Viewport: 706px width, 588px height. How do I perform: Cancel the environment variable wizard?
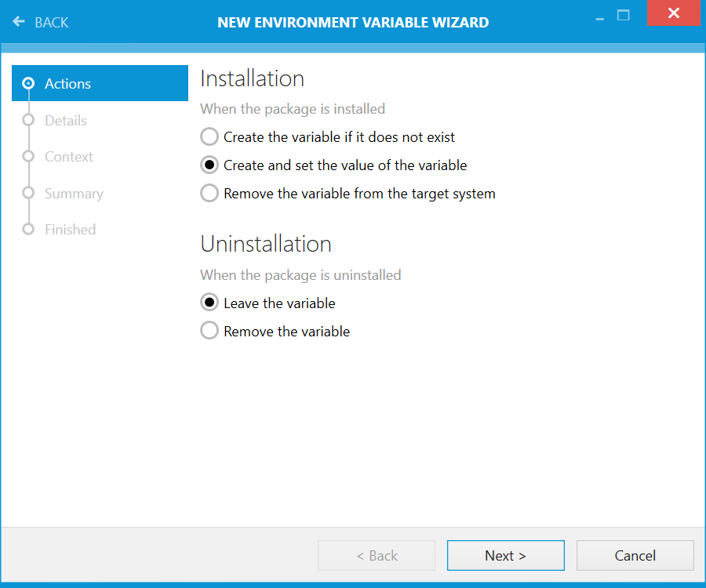[x=635, y=555]
